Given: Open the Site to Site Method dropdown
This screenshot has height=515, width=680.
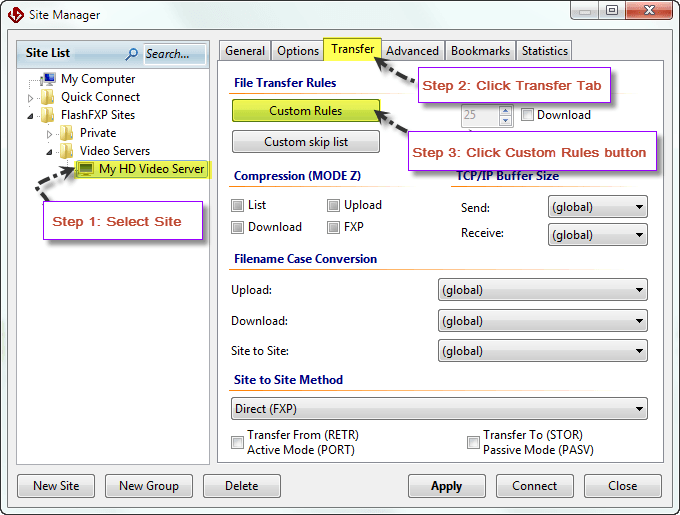Looking at the screenshot, I should tap(439, 408).
